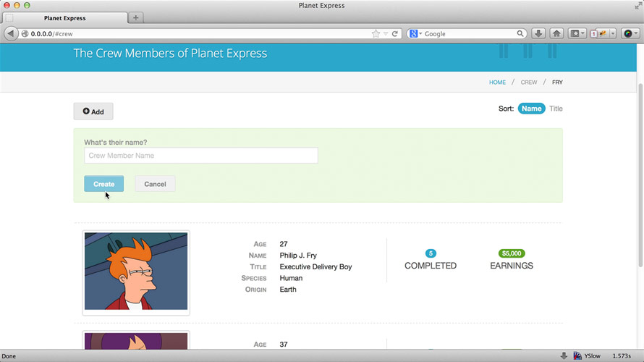The image size is (644, 362).
Task: Sort crew list by Title
Action: pyautogui.click(x=556, y=109)
